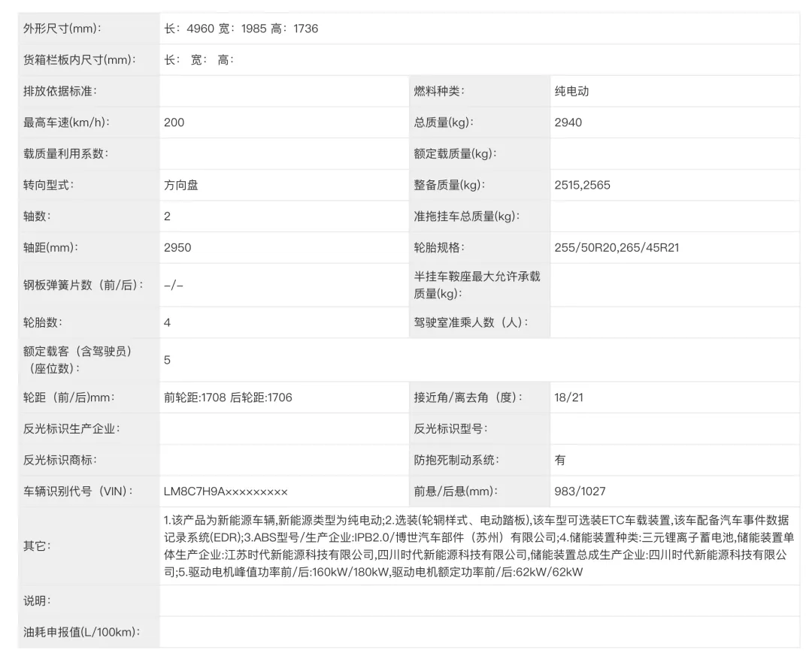Select the seat count value 5

click(x=167, y=360)
